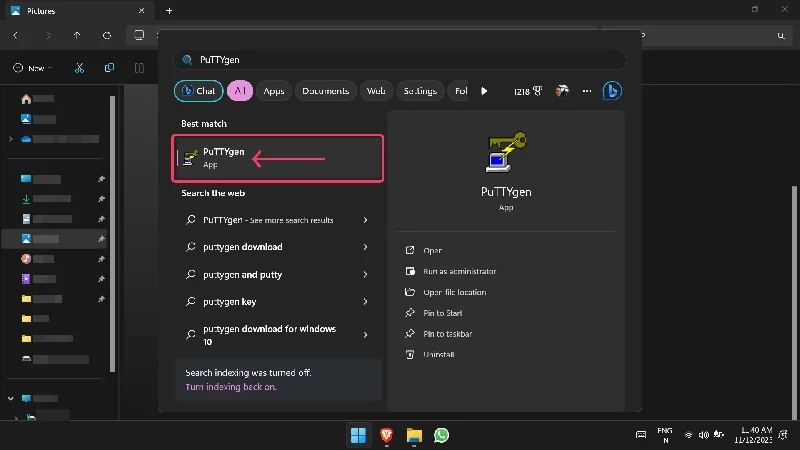Expand 'puttygen download for windows 10' chevron
Screen dimensions: 800x450
pyautogui.click(x=365, y=335)
